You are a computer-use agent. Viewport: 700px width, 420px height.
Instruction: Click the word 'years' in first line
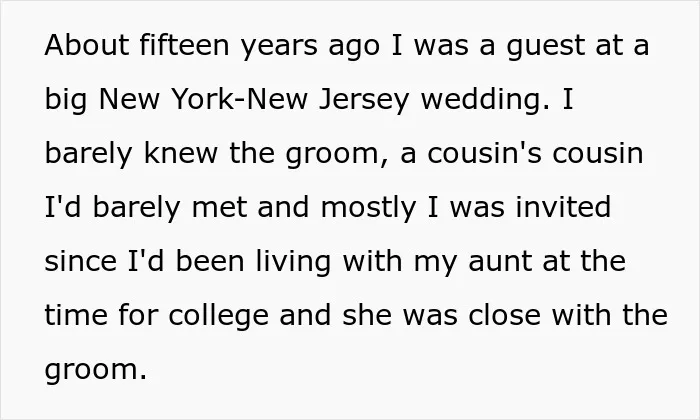(x=279, y=47)
